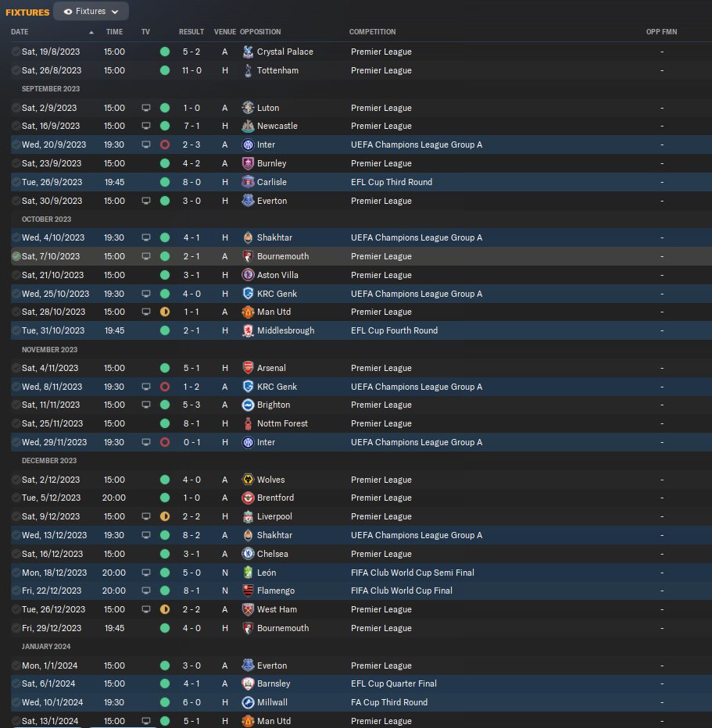
Task: Click the Luton club badge
Action: [248, 108]
